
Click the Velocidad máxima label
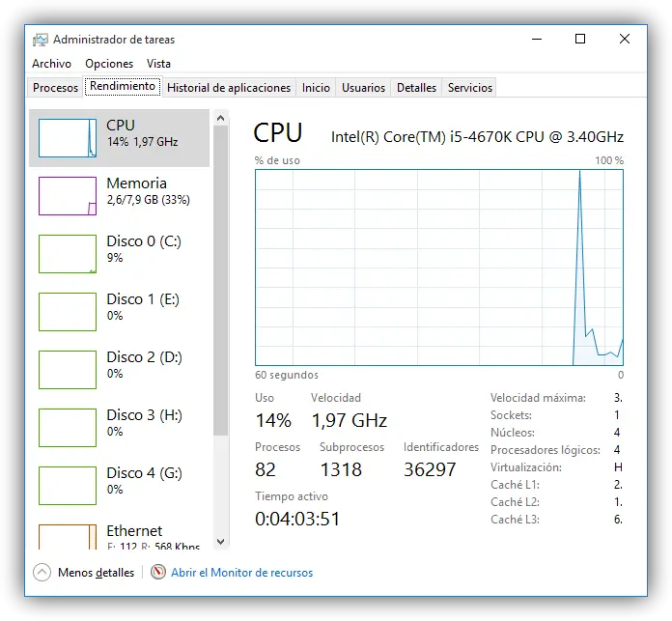(x=538, y=398)
